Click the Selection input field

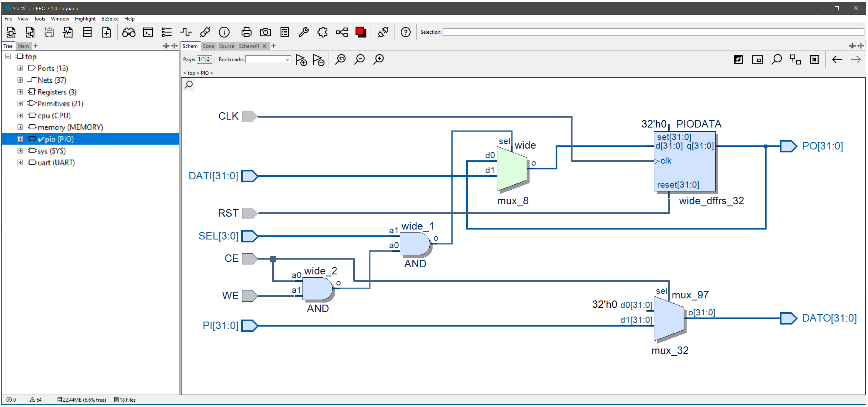pyautogui.click(x=653, y=32)
